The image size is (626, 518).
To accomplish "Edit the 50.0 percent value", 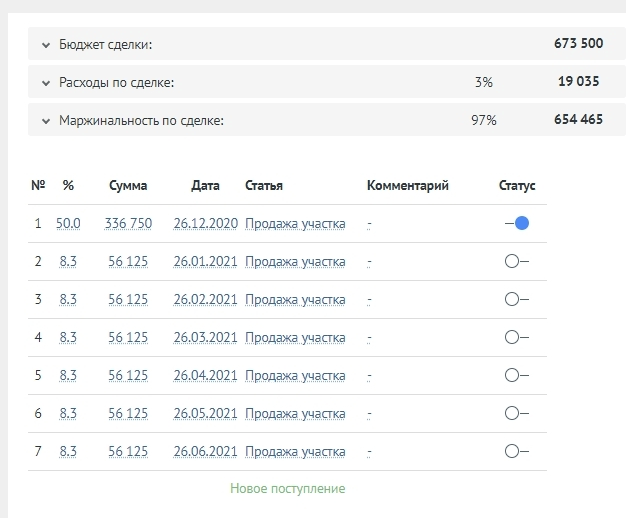I will pos(68,223).
